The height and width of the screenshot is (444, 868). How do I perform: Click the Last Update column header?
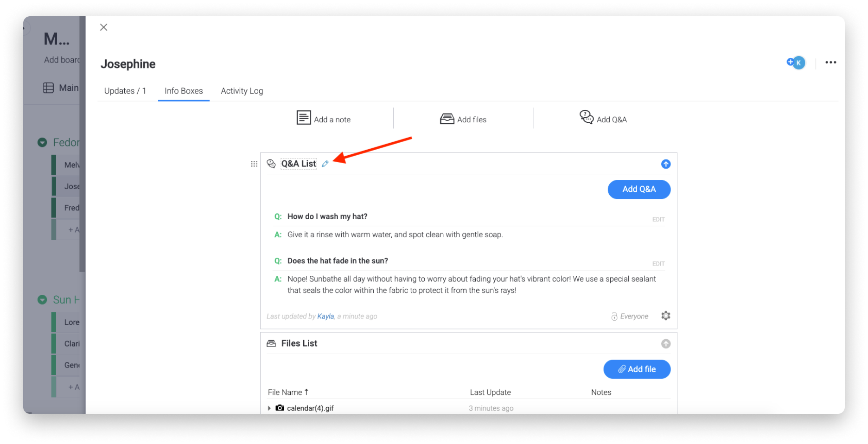pos(490,392)
